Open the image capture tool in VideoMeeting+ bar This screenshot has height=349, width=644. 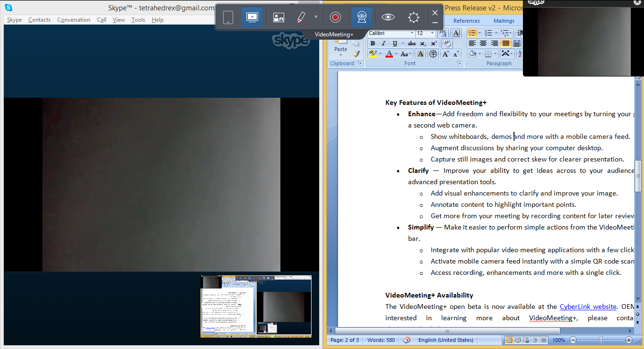point(278,17)
